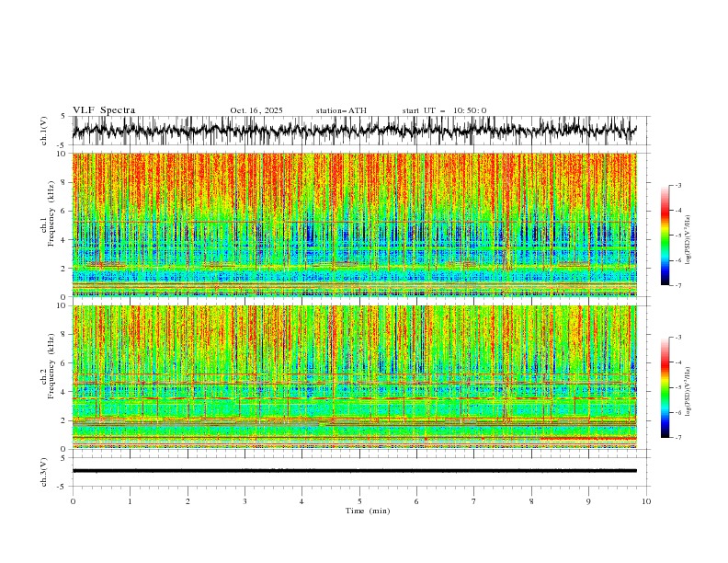Image resolution: width=728 pixels, height=563 pixels.
Task: Click the ch.2 colorbar 'log(PSD)(V²/Hz)' label
Action: (688, 391)
